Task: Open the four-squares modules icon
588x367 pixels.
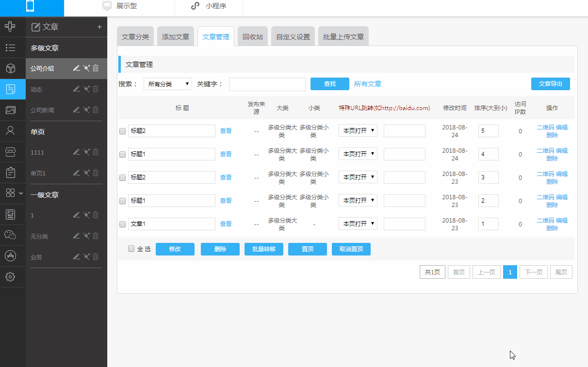Action: (10, 193)
